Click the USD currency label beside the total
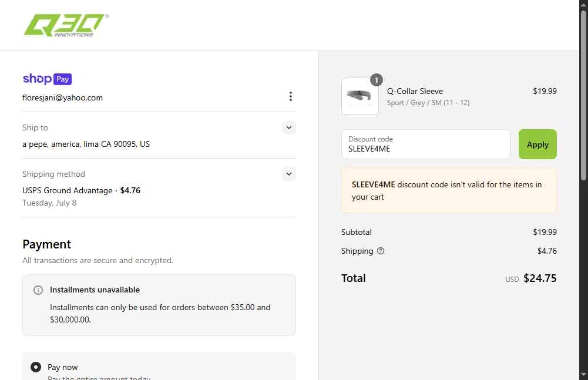This screenshot has width=588, height=380. click(512, 280)
